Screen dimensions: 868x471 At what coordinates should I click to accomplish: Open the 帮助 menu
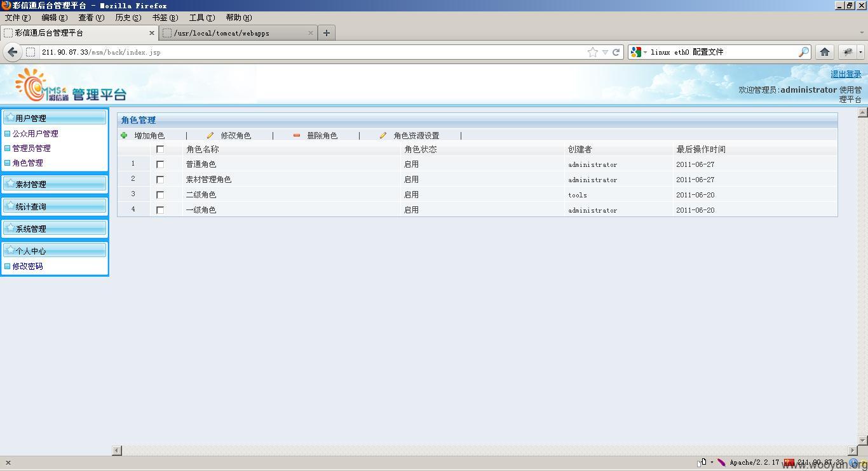point(238,18)
